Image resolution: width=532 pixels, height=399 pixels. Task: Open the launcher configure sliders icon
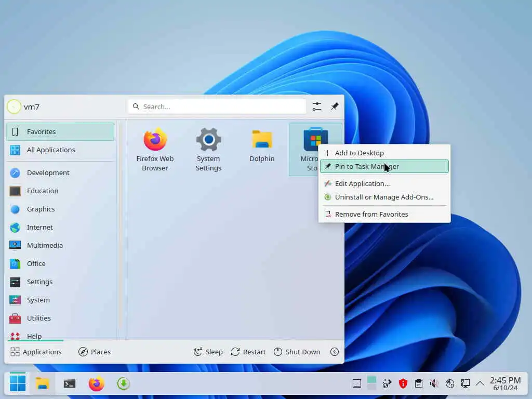coord(317,107)
